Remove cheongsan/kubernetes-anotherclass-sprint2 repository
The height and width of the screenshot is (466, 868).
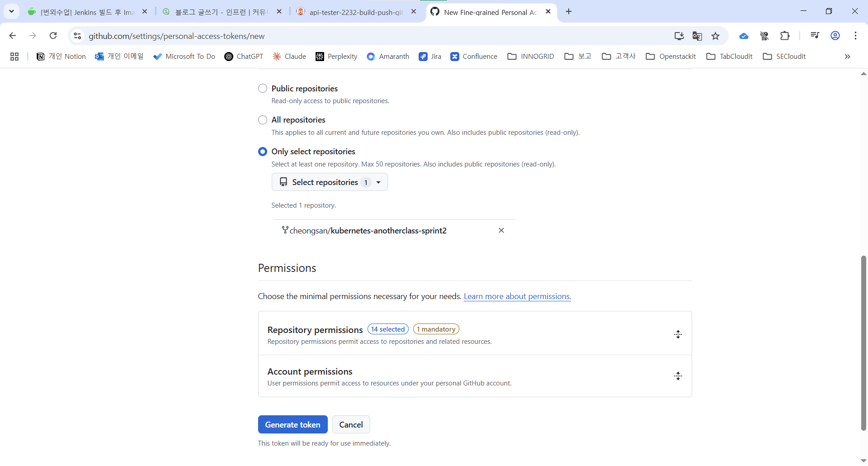click(x=501, y=230)
